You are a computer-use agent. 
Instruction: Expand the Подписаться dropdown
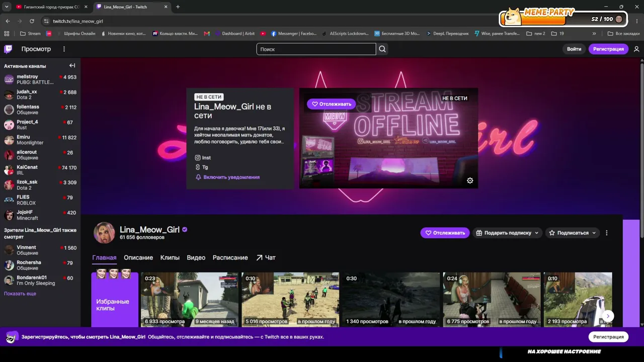(573, 233)
